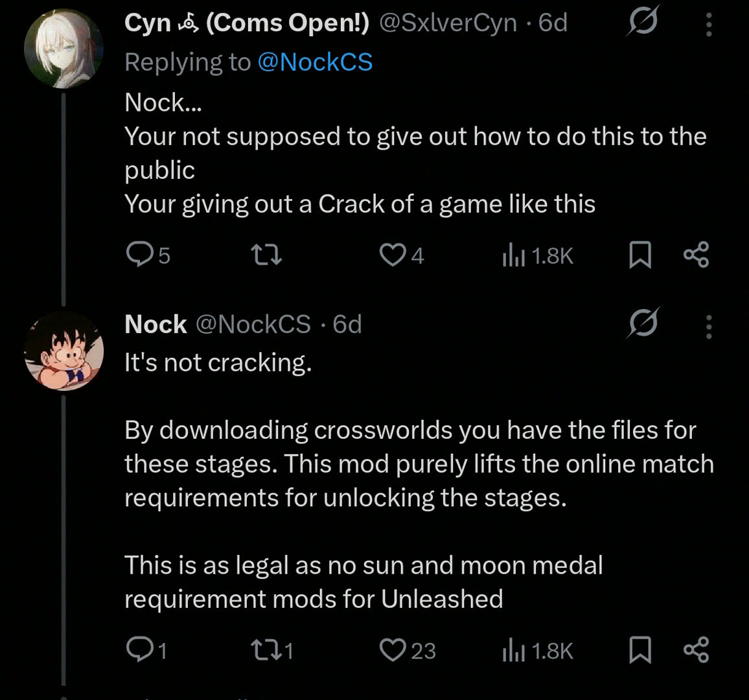The height and width of the screenshot is (700, 749).
Task: Visit the @SxlverCyn handle link
Action: click(448, 23)
